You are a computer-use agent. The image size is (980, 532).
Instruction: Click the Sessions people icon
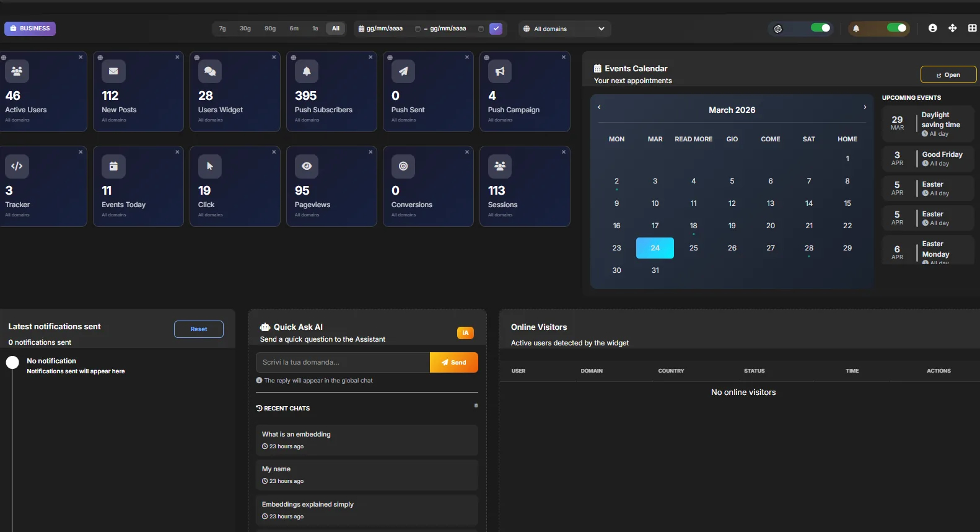pos(500,166)
